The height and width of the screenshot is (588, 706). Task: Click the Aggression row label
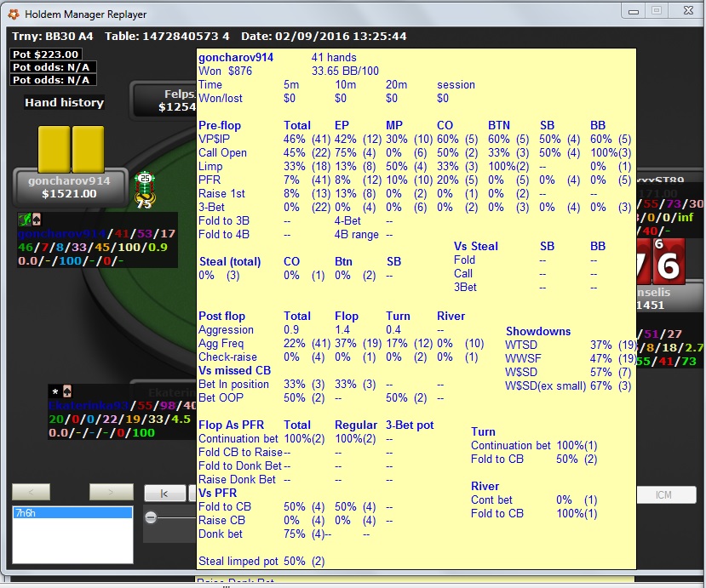pos(226,330)
